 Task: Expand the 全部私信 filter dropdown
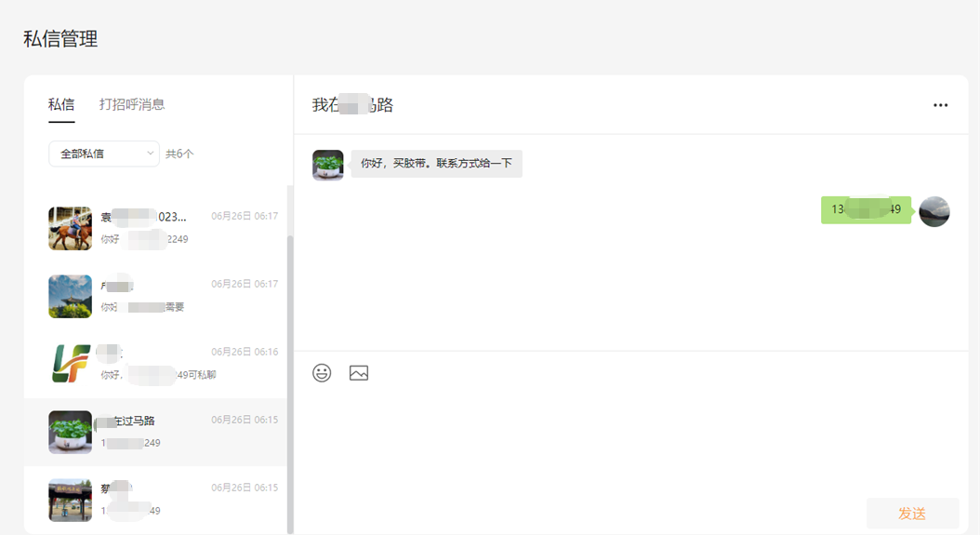click(x=104, y=154)
